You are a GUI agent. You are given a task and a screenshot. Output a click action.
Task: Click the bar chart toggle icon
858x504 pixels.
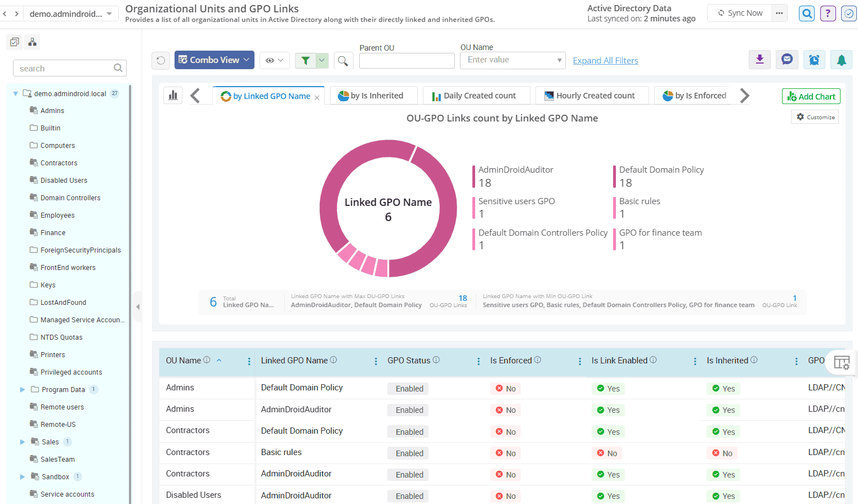coord(173,96)
